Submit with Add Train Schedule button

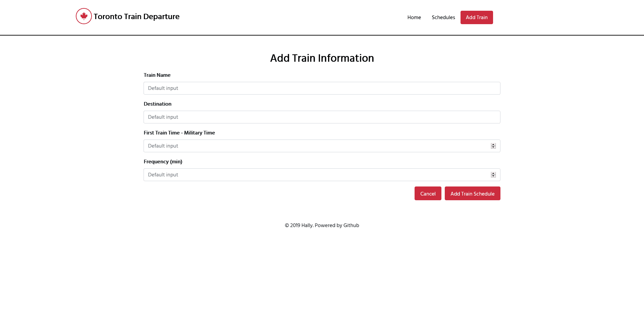click(472, 194)
